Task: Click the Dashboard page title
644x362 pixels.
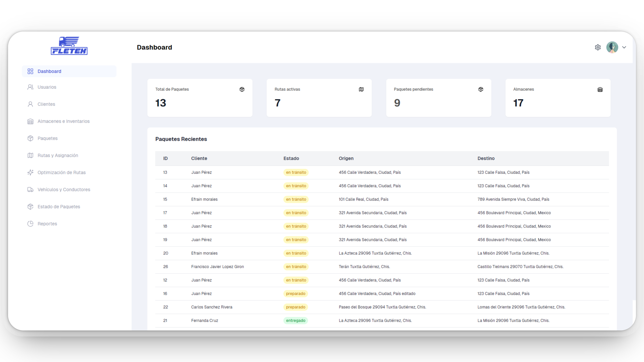Action: coord(154,47)
